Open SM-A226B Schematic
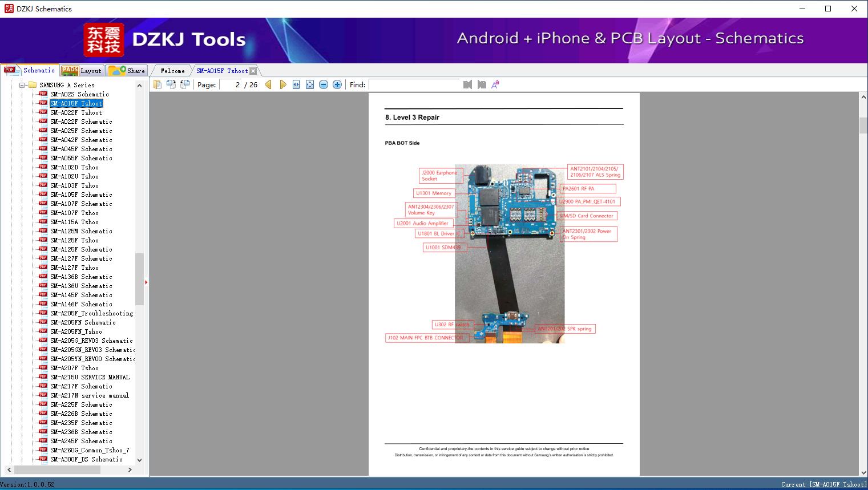This screenshot has width=868, height=490. click(81, 414)
